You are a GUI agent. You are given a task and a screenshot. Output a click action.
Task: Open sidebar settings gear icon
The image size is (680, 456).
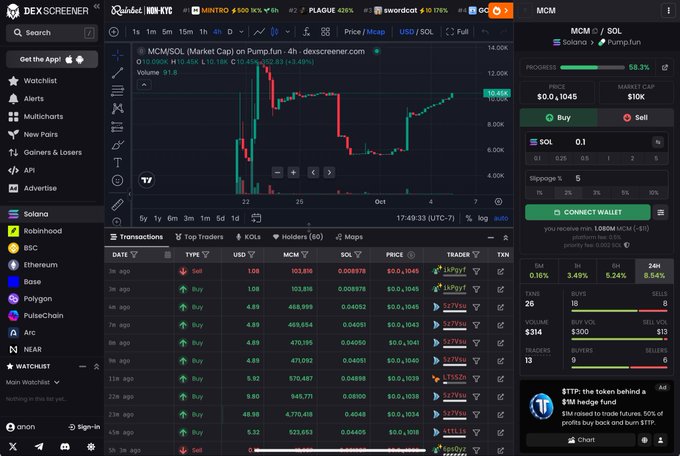point(91,446)
